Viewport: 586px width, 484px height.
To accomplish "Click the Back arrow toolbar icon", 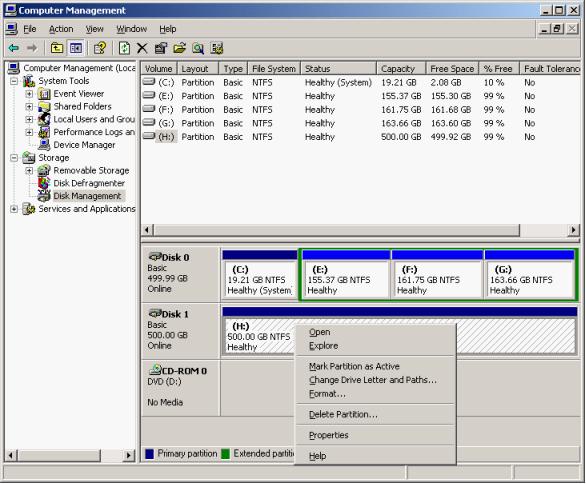I will pos(14,48).
